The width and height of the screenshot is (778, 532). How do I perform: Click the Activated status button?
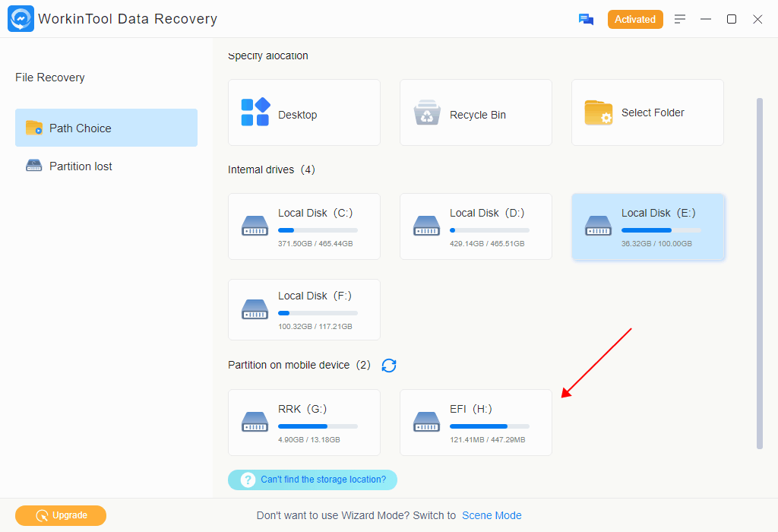click(635, 20)
